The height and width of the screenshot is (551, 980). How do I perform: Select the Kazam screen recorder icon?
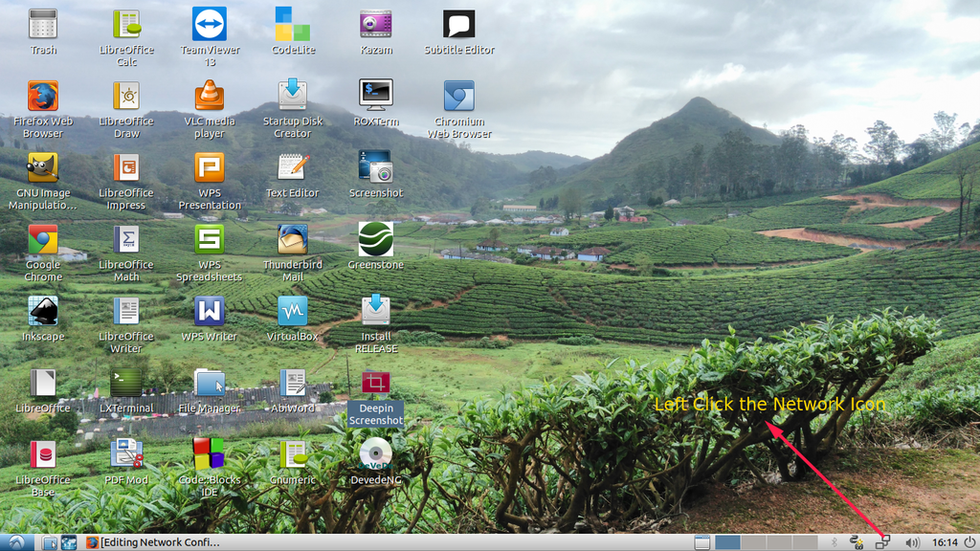coord(375,25)
